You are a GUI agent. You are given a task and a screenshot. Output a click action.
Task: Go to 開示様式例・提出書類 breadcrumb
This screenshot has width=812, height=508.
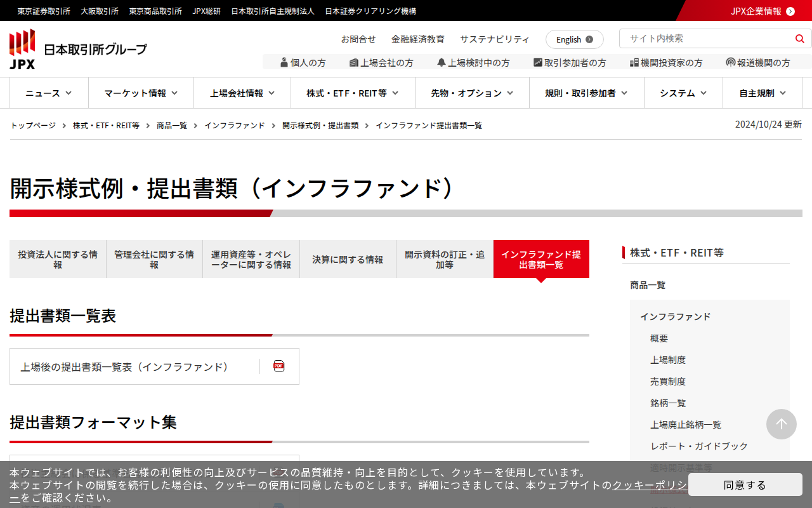[320, 125]
